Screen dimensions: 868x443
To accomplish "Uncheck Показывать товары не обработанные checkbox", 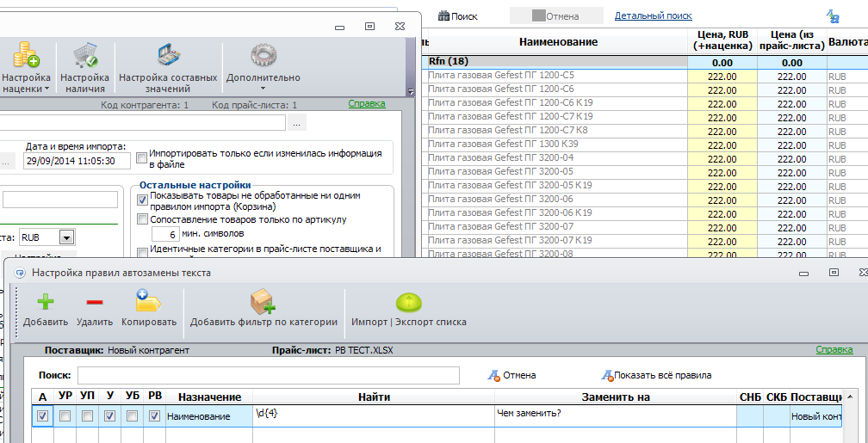I will pos(142,199).
